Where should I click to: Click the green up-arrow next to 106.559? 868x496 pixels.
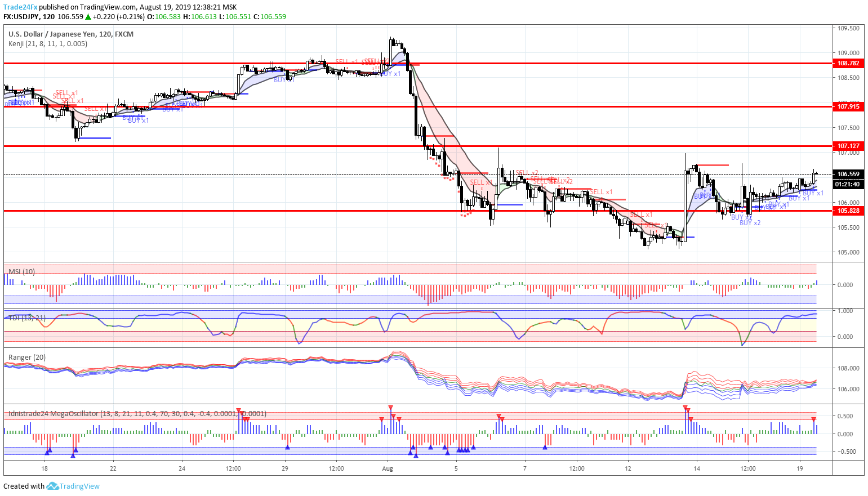(x=88, y=17)
